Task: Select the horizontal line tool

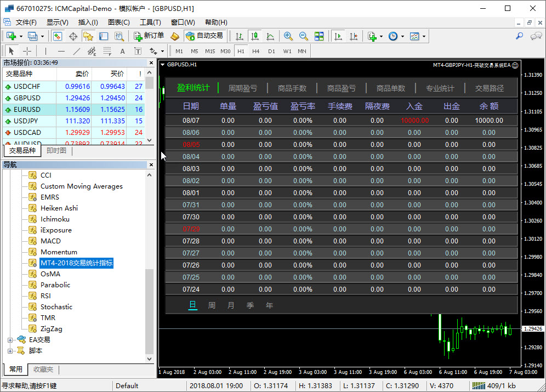Action: 61,52
